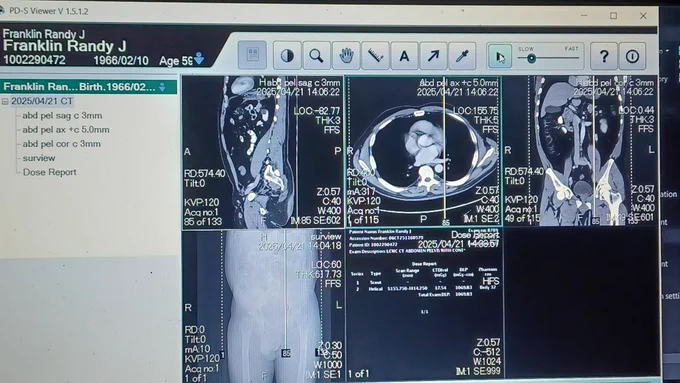Select the window/level contrast tool
Viewport: 680px width, 383px height.
pos(287,56)
